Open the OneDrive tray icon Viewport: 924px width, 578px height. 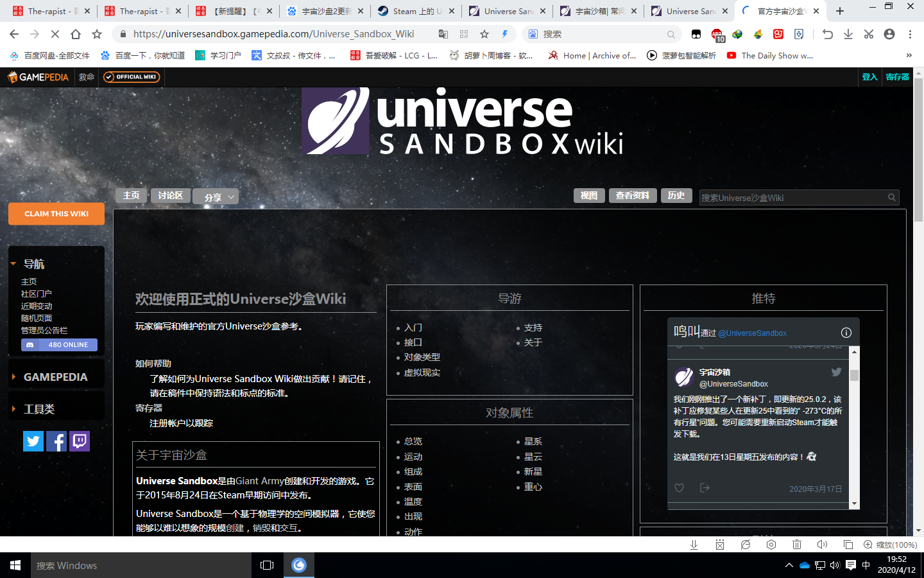pyautogui.click(x=804, y=565)
